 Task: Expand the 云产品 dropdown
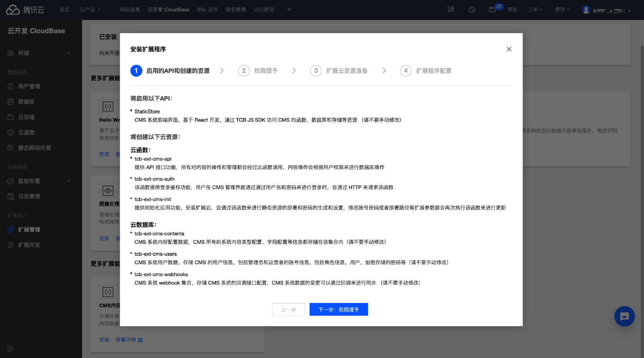point(90,10)
